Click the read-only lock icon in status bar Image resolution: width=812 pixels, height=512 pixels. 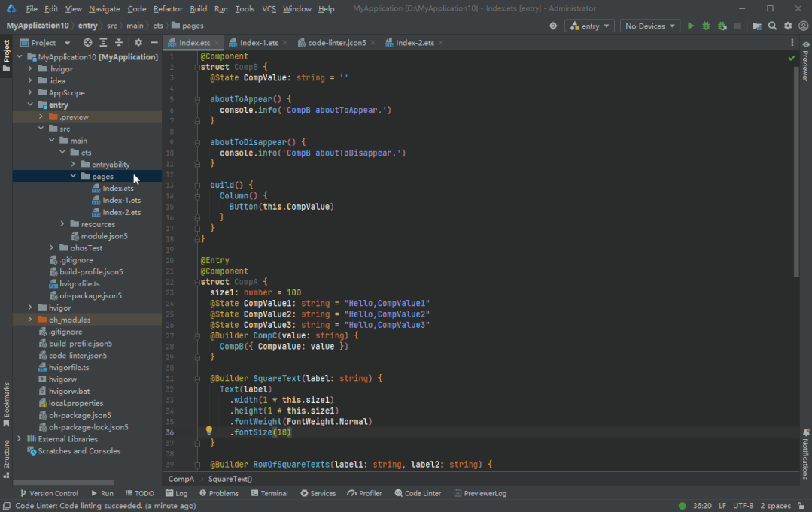[801, 506]
